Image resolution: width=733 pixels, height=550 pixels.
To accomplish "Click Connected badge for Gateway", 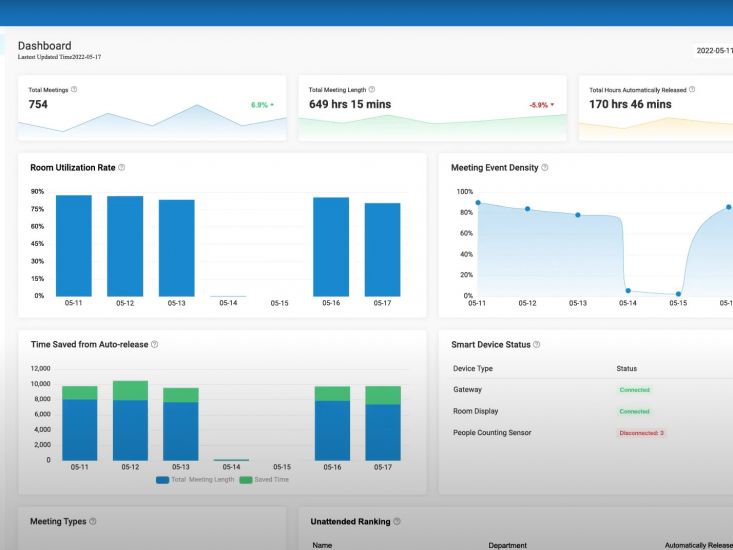I will pos(634,390).
